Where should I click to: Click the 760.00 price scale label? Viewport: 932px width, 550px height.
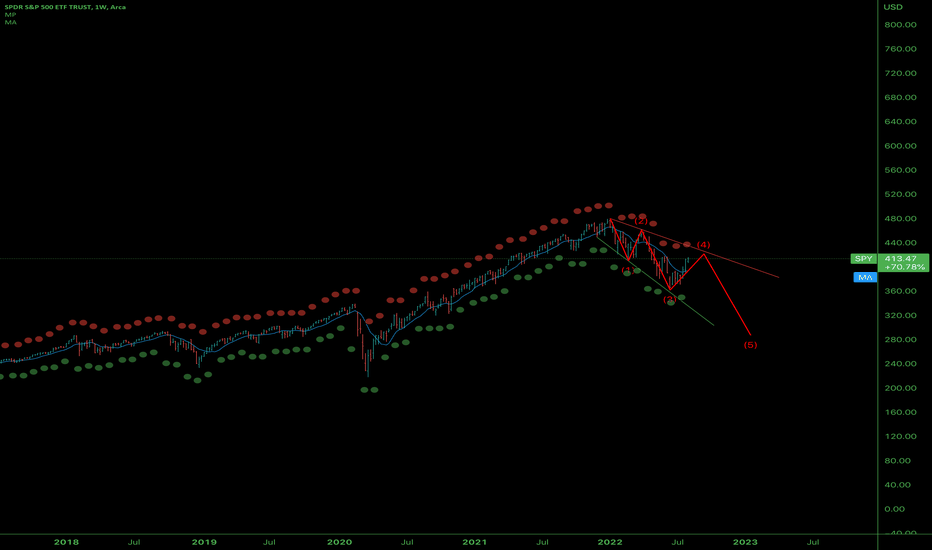click(900, 49)
